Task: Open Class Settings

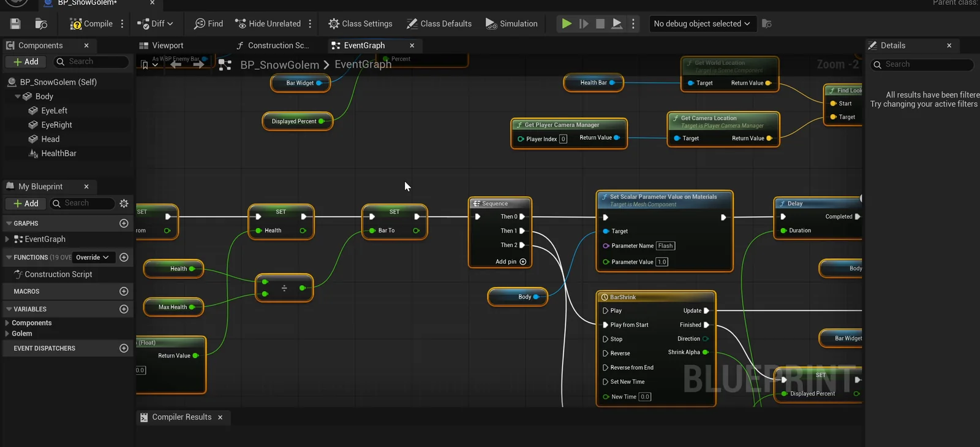Action: [x=360, y=24]
